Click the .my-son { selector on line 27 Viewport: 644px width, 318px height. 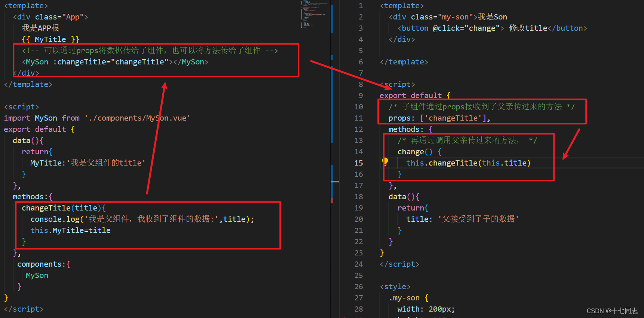(x=408, y=298)
